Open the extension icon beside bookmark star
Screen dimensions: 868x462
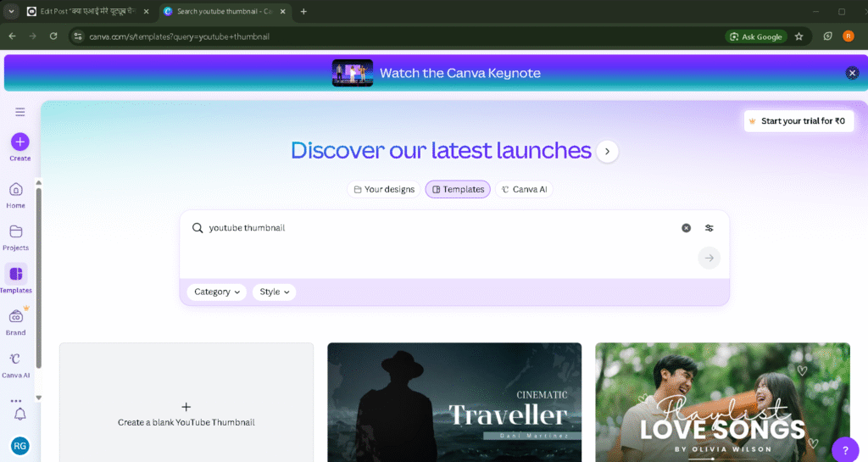point(827,36)
